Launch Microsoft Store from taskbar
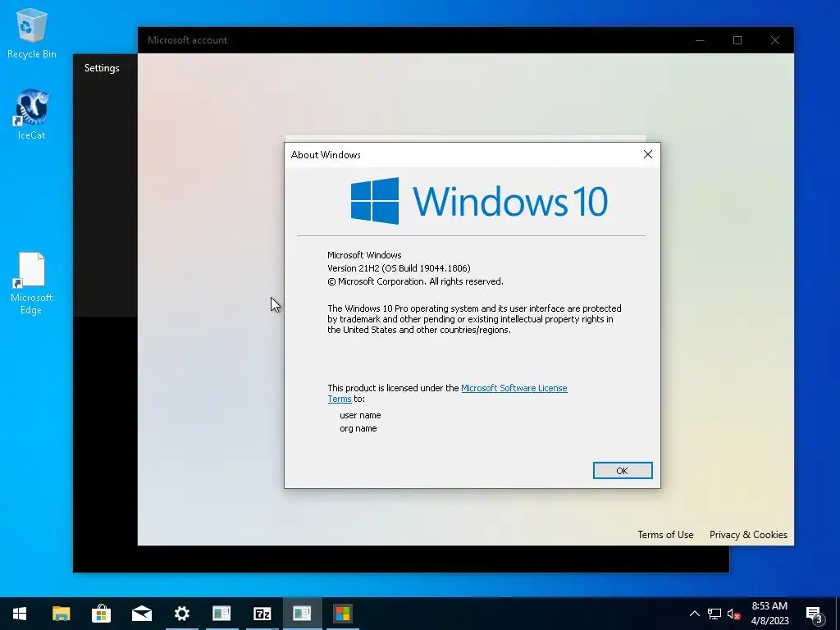Viewport: 840px width, 630px height. (101, 614)
